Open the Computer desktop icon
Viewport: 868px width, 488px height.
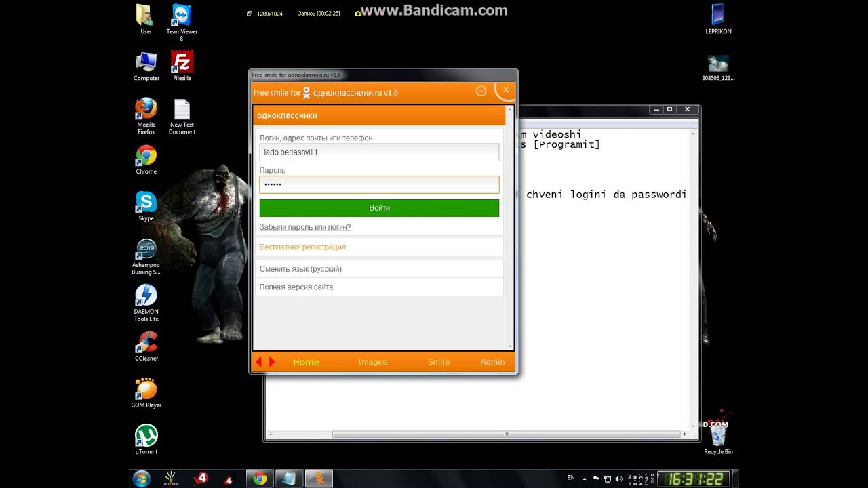pyautogui.click(x=146, y=66)
